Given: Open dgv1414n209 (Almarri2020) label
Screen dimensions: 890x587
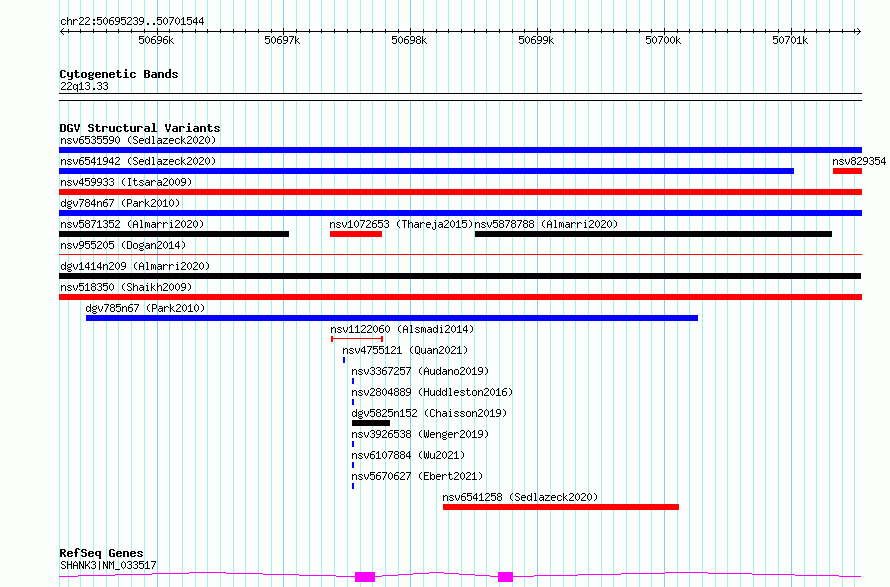Looking at the screenshot, I should (135, 266).
